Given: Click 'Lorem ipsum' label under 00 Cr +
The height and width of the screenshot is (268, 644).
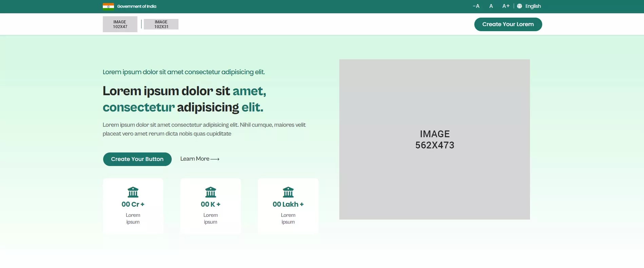Looking at the screenshot, I should click(x=133, y=219).
